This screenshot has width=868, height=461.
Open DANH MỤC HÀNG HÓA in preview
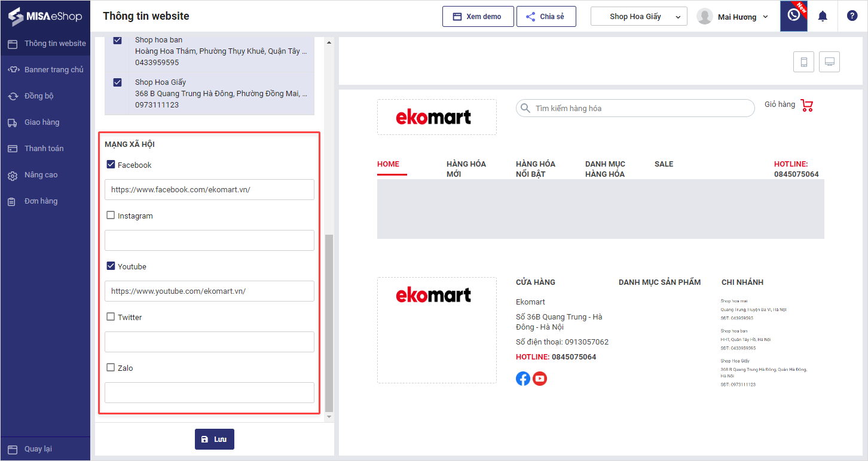coord(605,169)
